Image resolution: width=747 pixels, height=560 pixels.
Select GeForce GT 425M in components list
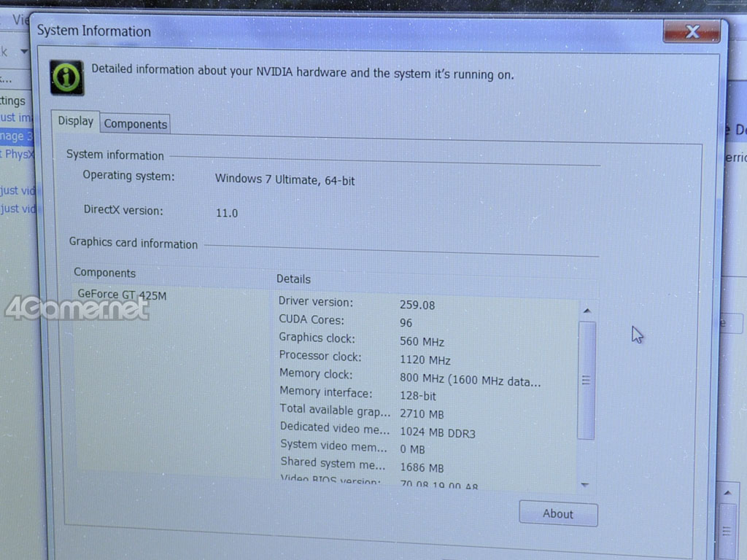[122, 295]
